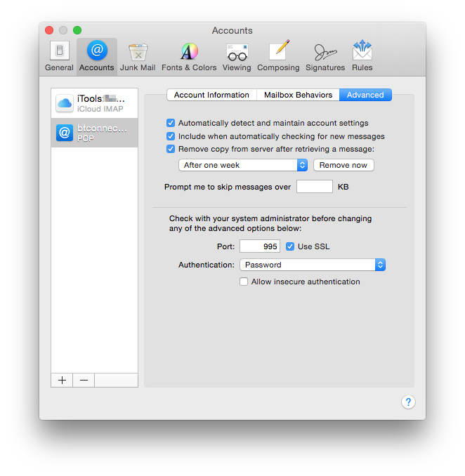Toggle Include when automatically checking for new messages
The width and height of the screenshot is (465, 476).
point(171,136)
